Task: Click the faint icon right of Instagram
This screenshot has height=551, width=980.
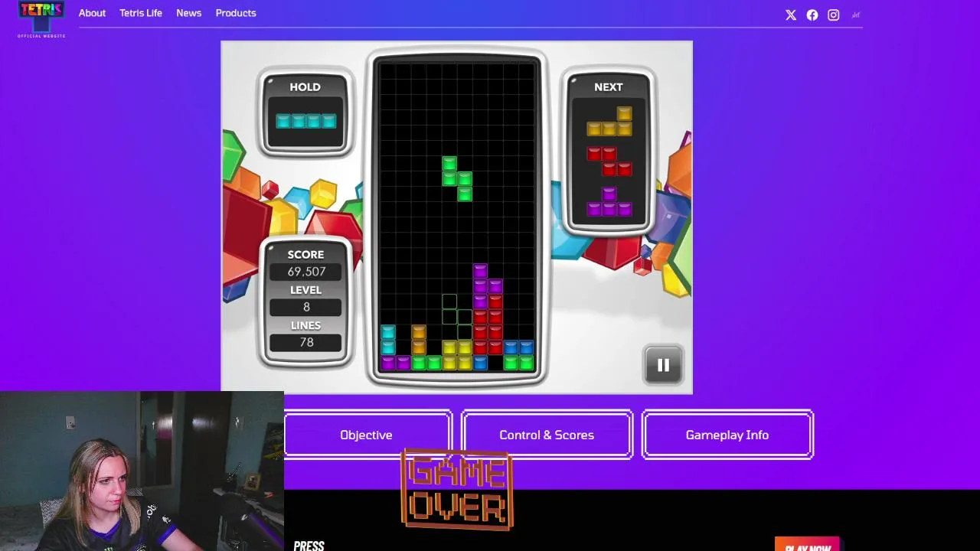Action: pyautogui.click(x=856, y=15)
